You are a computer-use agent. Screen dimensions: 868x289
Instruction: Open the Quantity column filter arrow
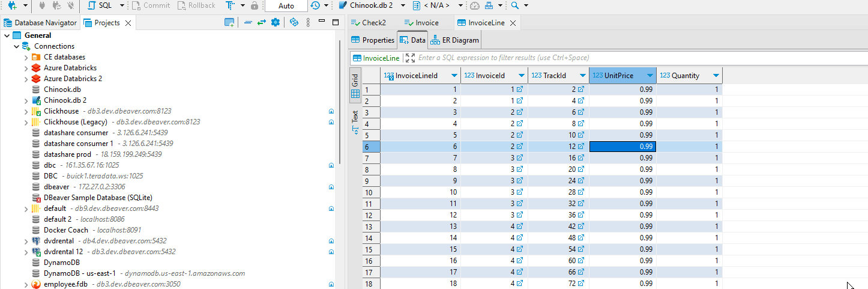pos(716,76)
